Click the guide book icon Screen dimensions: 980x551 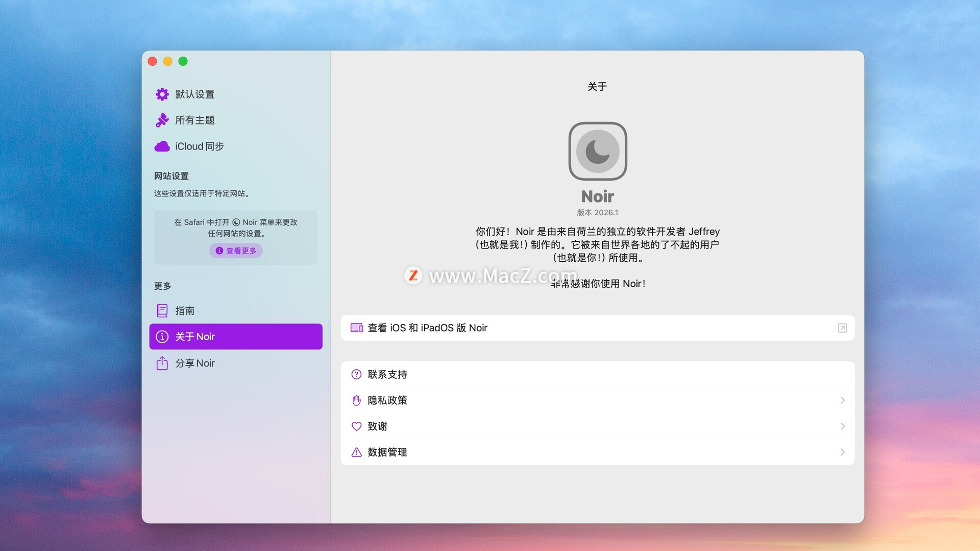pyautogui.click(x=162, y=311)
